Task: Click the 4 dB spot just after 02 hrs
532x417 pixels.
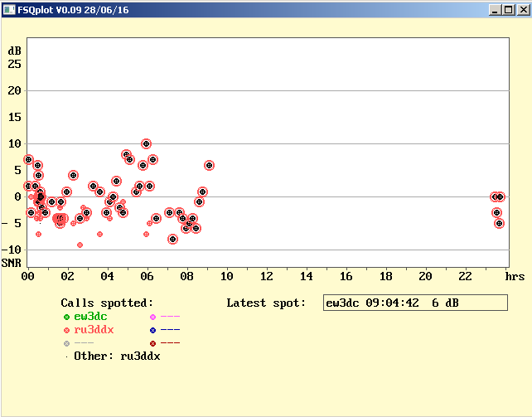Action: coord(73,176)
